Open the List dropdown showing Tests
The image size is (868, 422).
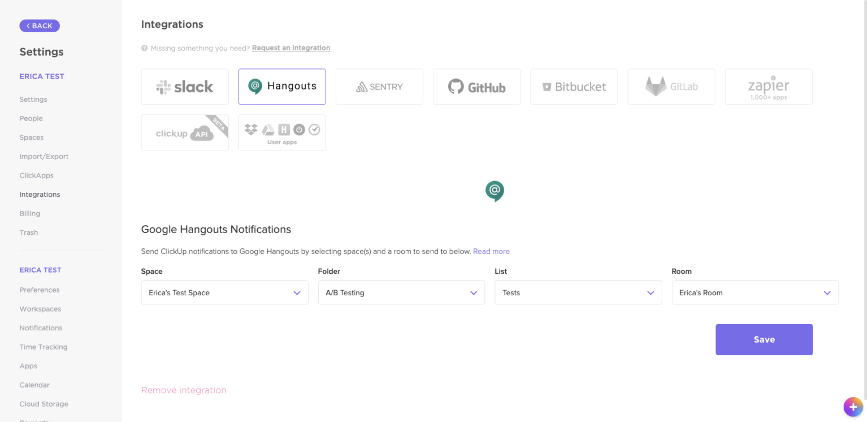578,292
